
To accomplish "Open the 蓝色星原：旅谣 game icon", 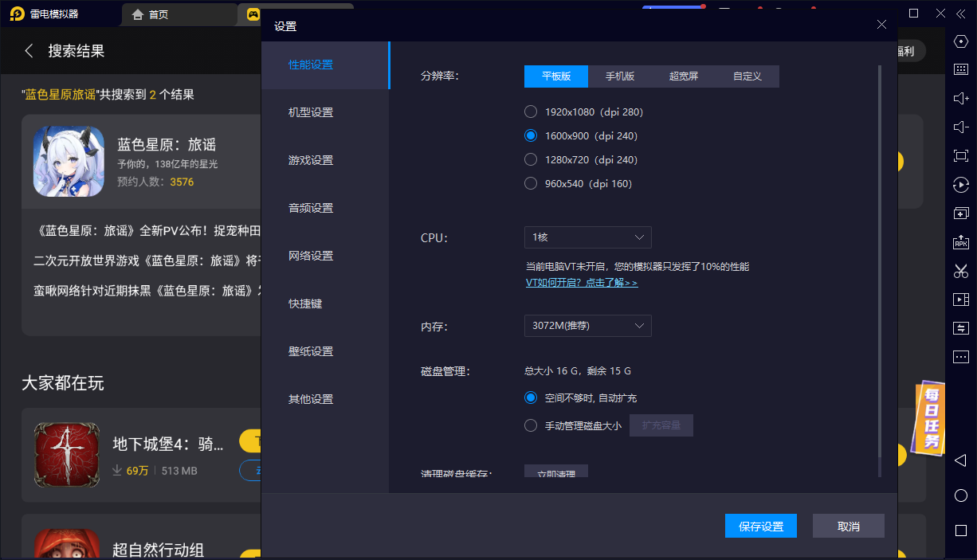I will click(69, 162).
